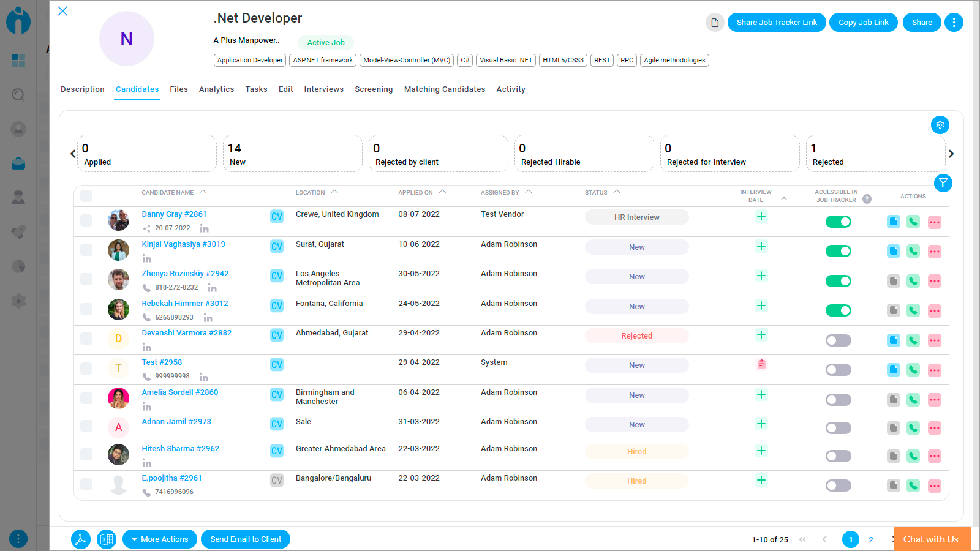Screen dimensions: 980x551
Task: Open status dropdown for Hitesh Sharma
Action: pos(637,452)
